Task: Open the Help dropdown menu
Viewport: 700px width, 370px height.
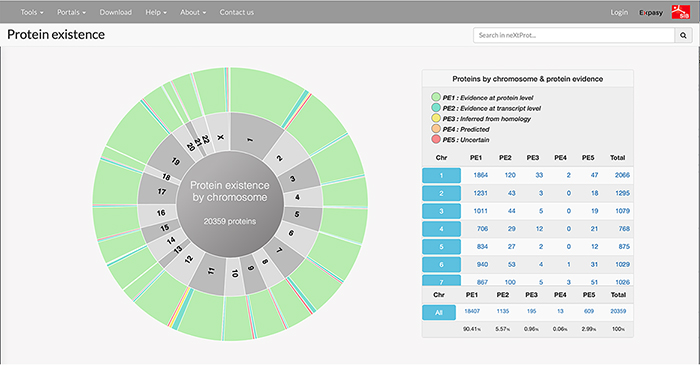Action: [156, 12]
